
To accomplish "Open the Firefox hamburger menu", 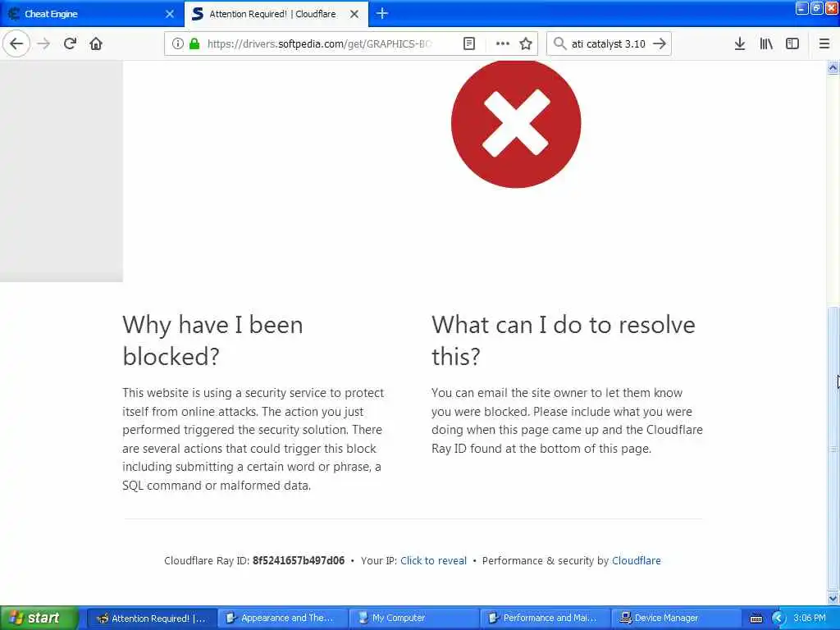I will [x=824, y=43].
